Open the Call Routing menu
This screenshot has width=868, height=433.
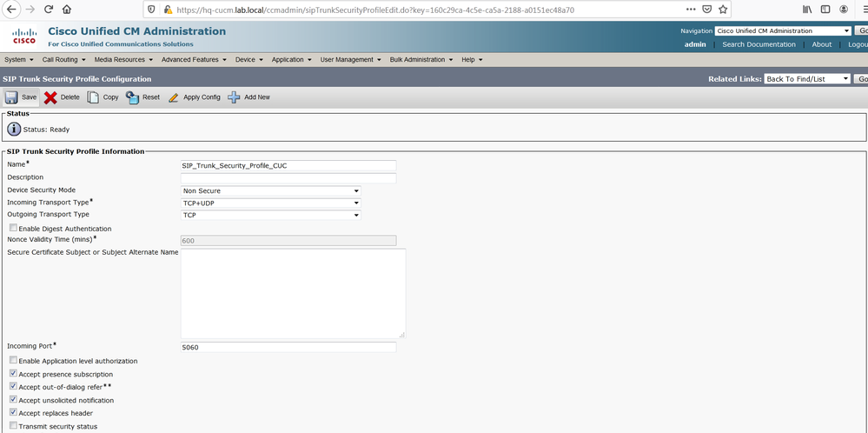(x=63, y=60)
